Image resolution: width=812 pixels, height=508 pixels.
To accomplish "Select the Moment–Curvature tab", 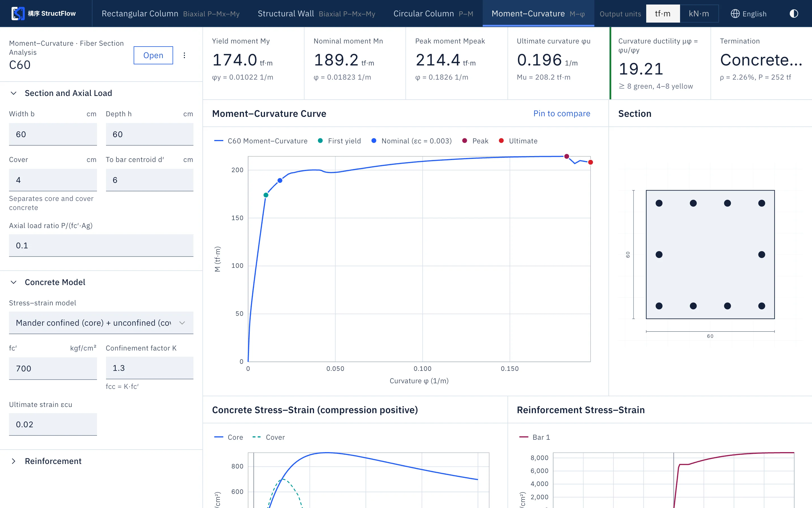I will (x=538, y=14).
